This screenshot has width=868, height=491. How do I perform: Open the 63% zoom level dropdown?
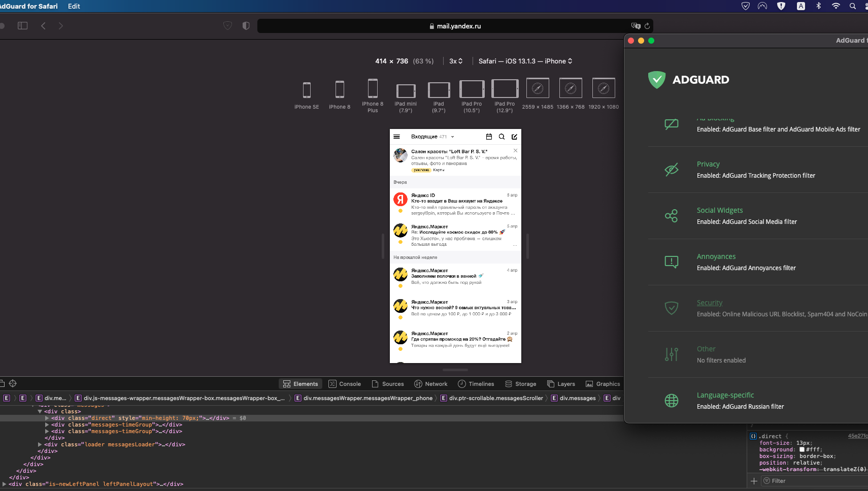[x=423, y=61]
